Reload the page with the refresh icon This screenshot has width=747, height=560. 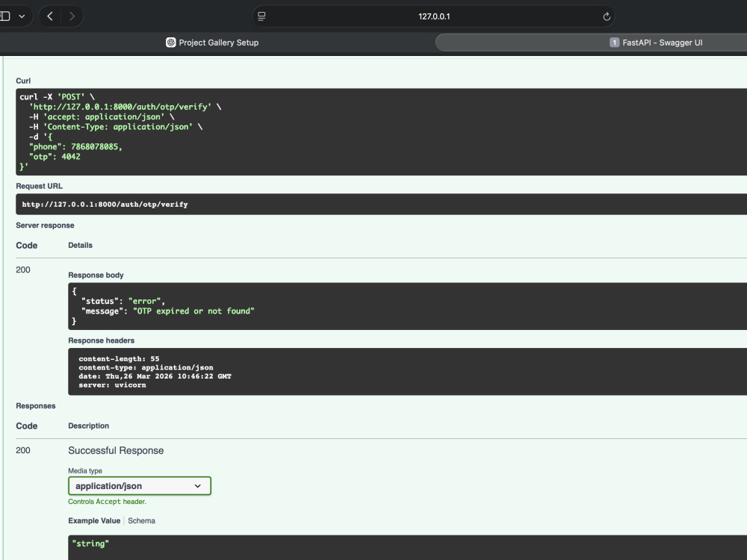coord(607,16)
